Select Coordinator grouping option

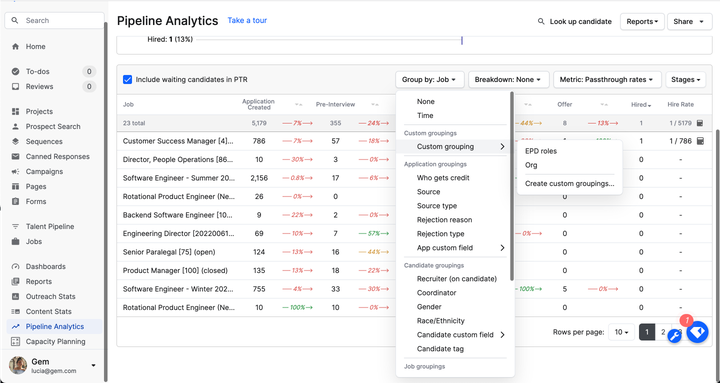436,293
